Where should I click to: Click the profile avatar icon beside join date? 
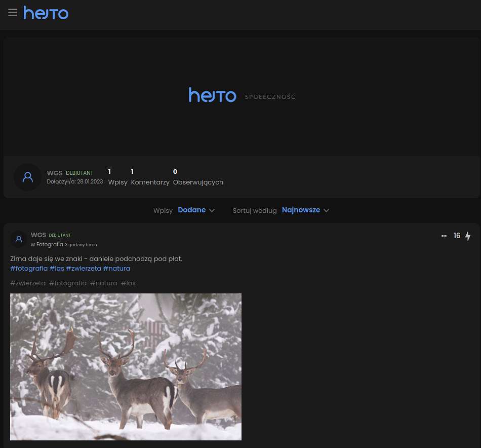(x=28, y=177)
